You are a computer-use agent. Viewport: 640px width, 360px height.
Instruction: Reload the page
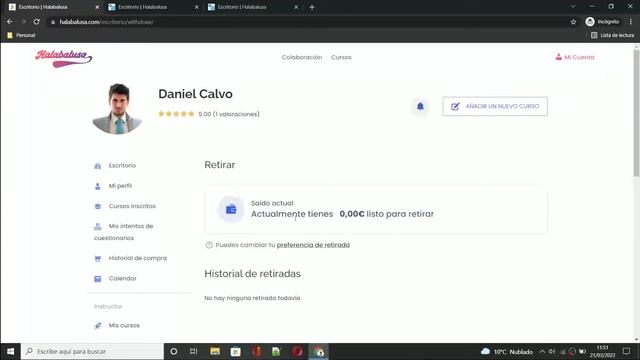point(37,22)
